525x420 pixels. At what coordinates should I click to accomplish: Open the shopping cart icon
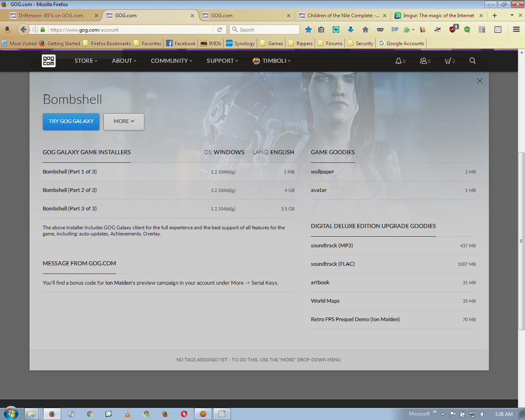(448, 61)
